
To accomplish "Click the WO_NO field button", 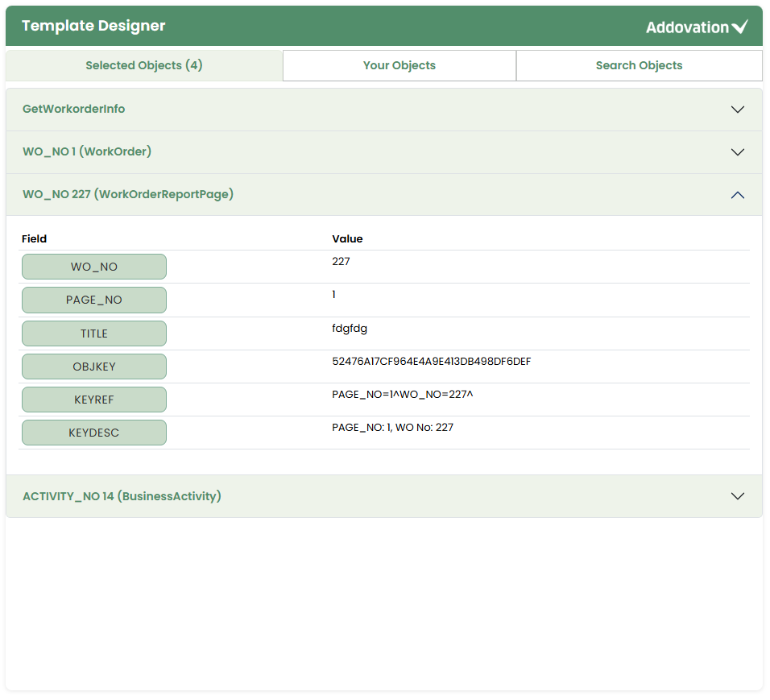I will click(x=94, y=267).
